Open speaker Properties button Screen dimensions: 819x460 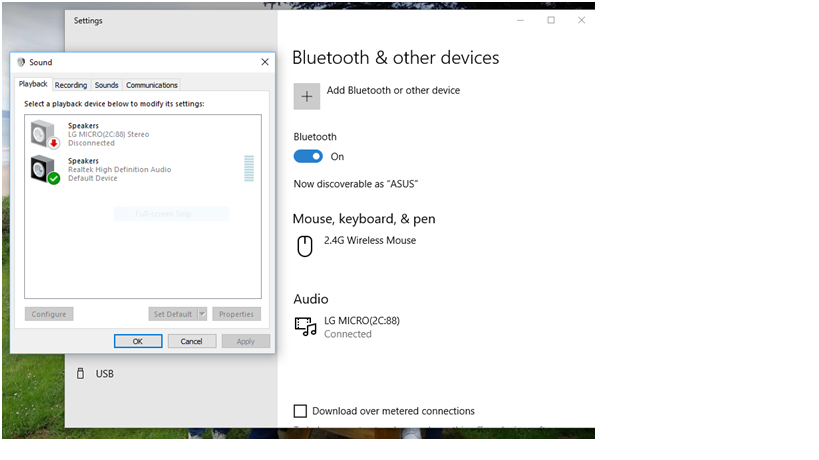237,314
